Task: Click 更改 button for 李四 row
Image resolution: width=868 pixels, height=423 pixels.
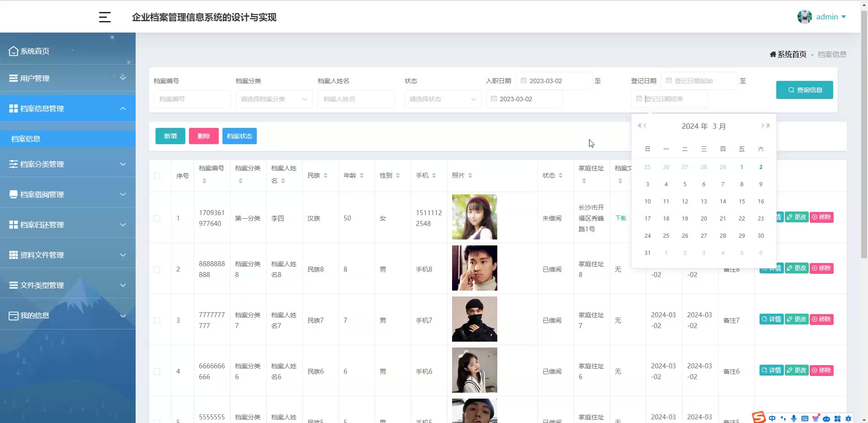Action: pos(797,217)
